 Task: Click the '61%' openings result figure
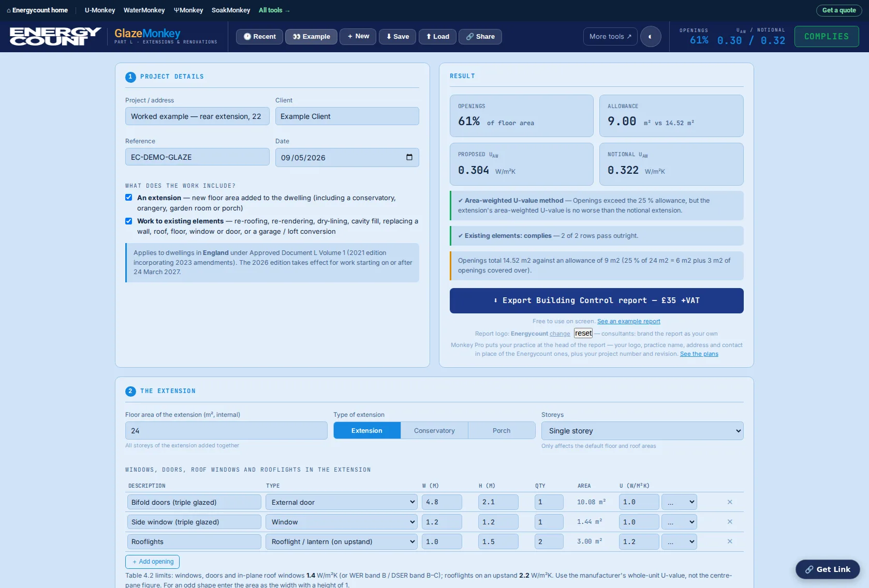[469, 122]
